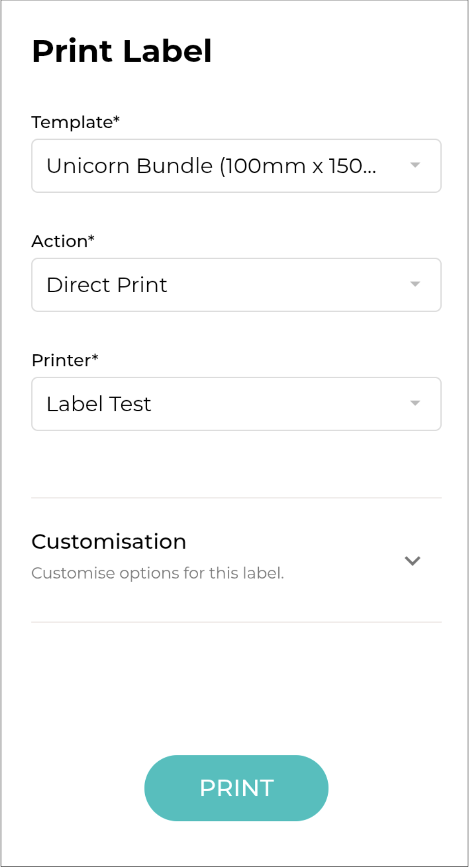Click the Customisation section heading
Screen dimensions: 469x868
tap(109, 542)
